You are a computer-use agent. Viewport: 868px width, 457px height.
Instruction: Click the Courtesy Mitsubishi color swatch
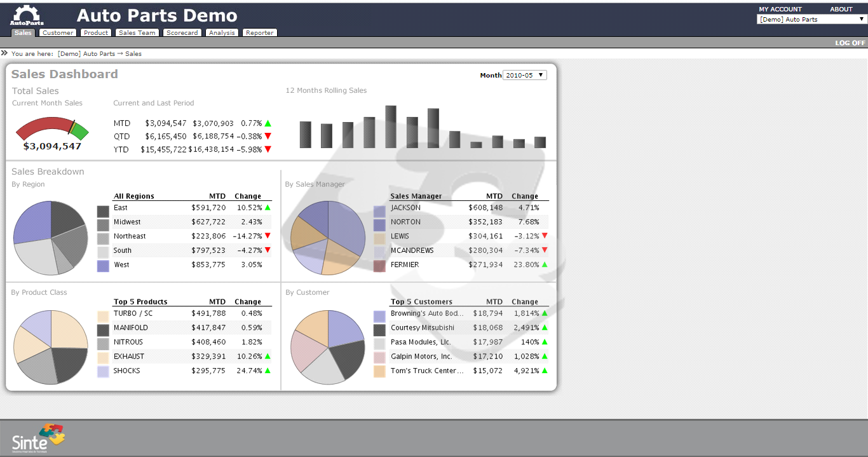(379, 330)
